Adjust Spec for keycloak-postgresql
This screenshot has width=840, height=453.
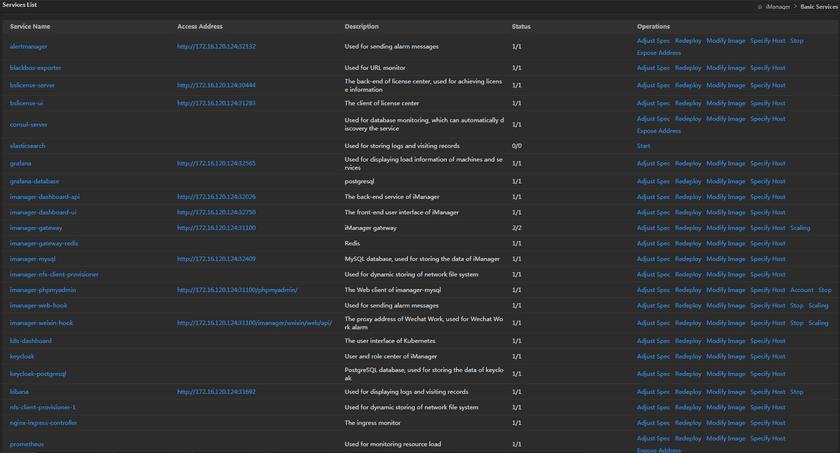pyautogui.click(x=653, y=374)
